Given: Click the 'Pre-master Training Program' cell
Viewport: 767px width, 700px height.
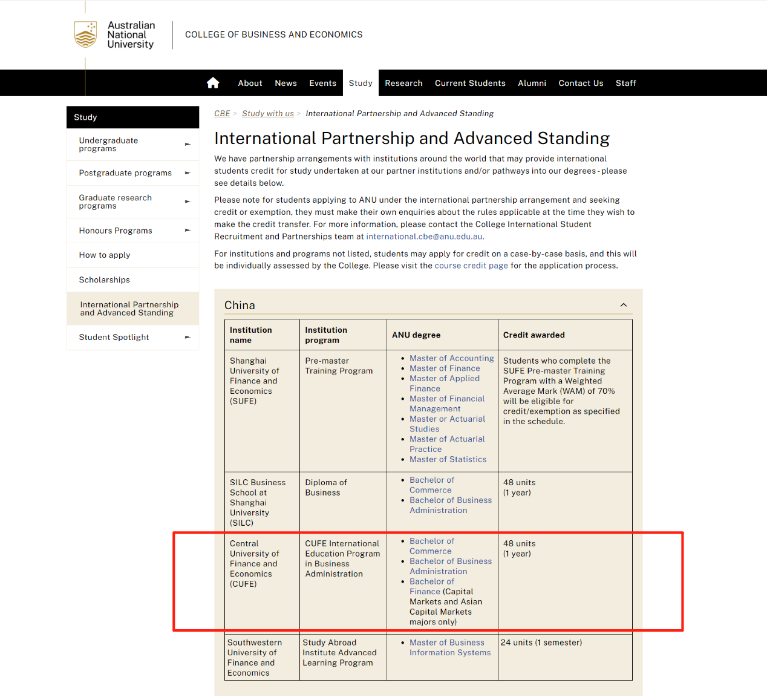Looking at the screenshot, I should coord(343,411).
